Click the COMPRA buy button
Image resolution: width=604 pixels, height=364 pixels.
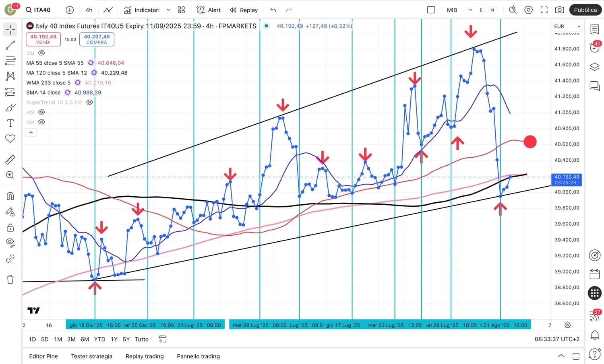(97, 39)
